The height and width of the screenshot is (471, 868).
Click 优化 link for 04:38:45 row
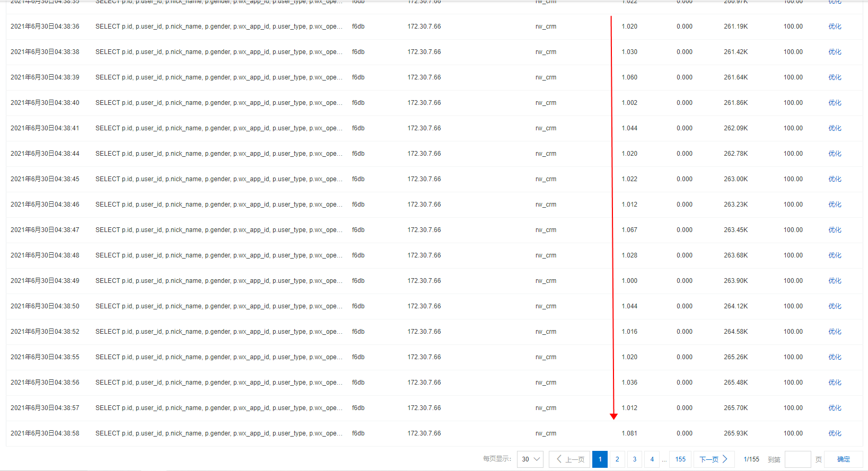(835, 179)
